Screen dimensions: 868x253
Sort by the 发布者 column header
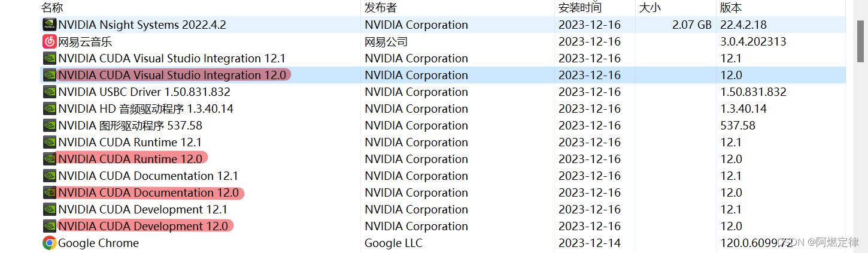[381, 8]
